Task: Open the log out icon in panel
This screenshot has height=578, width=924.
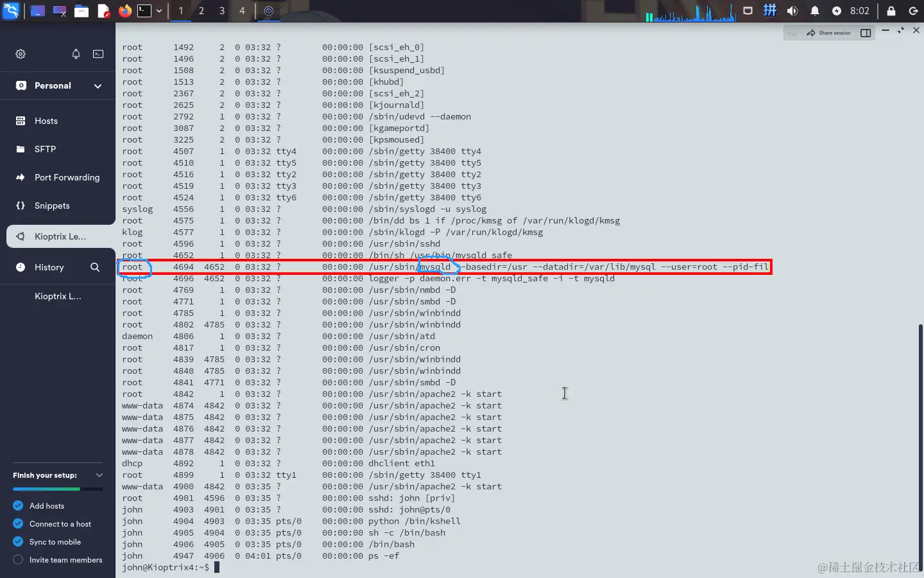Action: [x=913, y=11]
